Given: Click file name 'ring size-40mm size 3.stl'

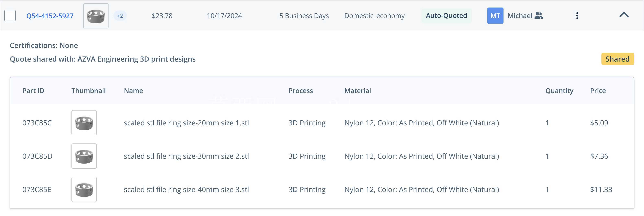Looking at the screenshot, I should click(x=186, y=189).
